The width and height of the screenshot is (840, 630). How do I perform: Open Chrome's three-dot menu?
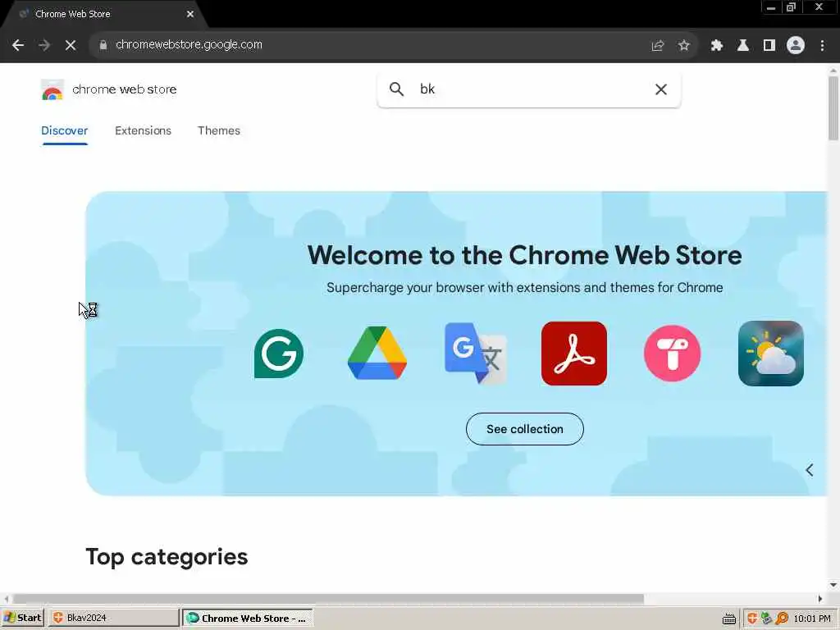point(822,46)
